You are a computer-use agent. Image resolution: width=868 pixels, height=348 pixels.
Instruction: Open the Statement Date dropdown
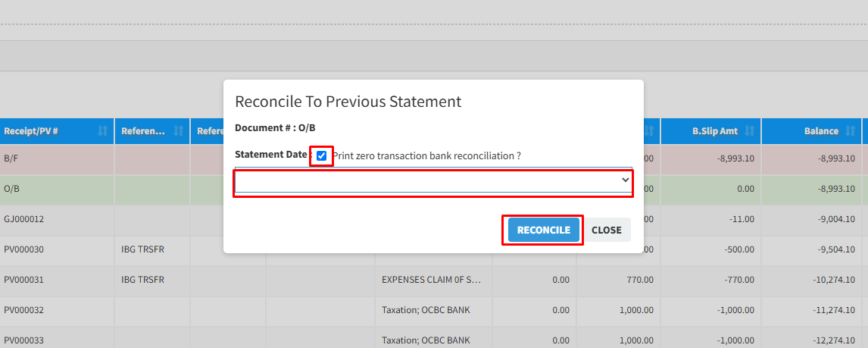point(432,180)
